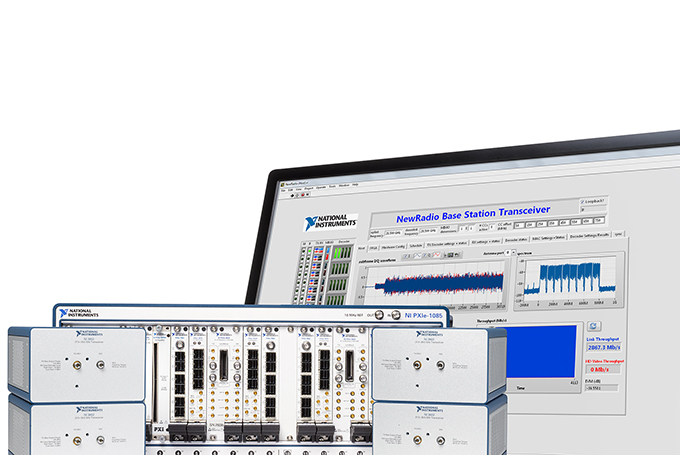Open the Decoder Settings/Results tab
This screenshot has height=455, width=680.
[x=589, y=235]
